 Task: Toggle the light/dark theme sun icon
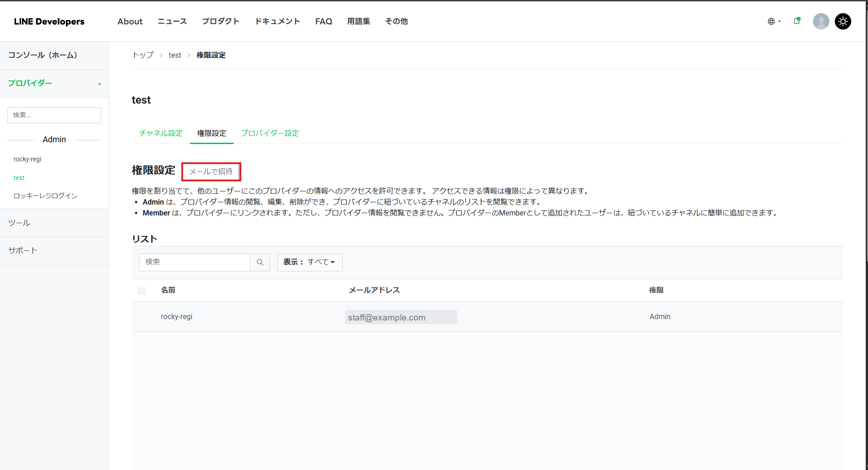843,21
